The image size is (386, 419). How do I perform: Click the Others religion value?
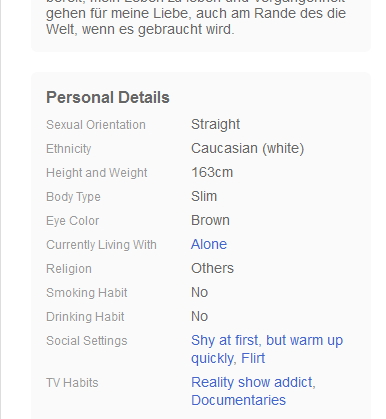[212, 268]
